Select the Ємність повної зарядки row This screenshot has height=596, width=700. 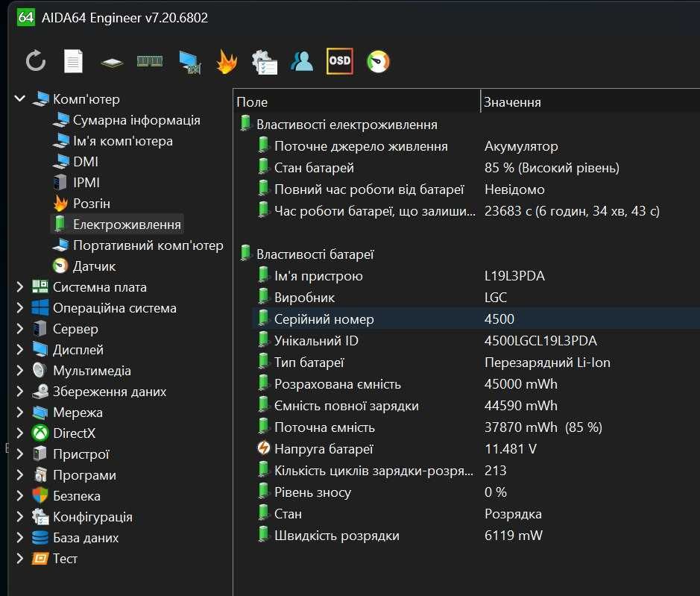476,406
